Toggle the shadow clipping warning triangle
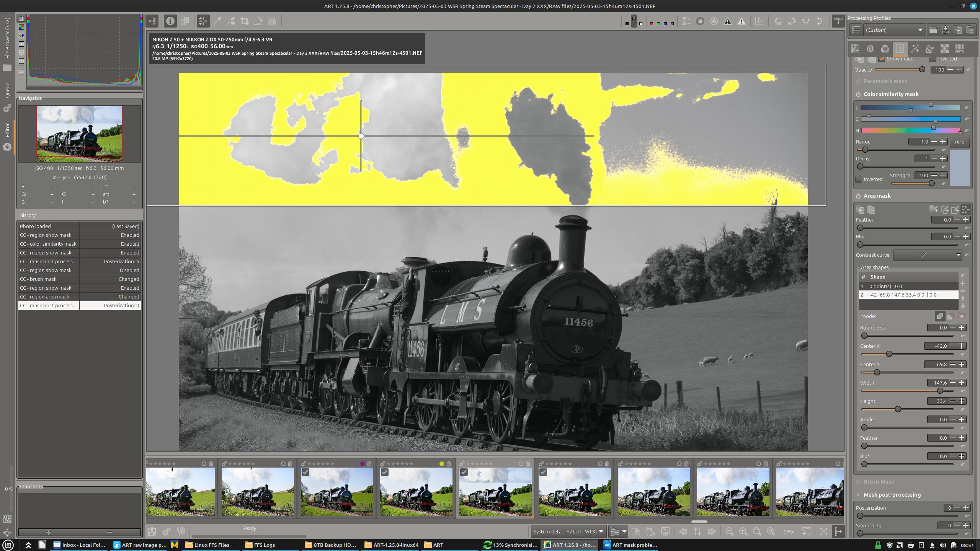980x551 pixels. click(x=728, y=21)
